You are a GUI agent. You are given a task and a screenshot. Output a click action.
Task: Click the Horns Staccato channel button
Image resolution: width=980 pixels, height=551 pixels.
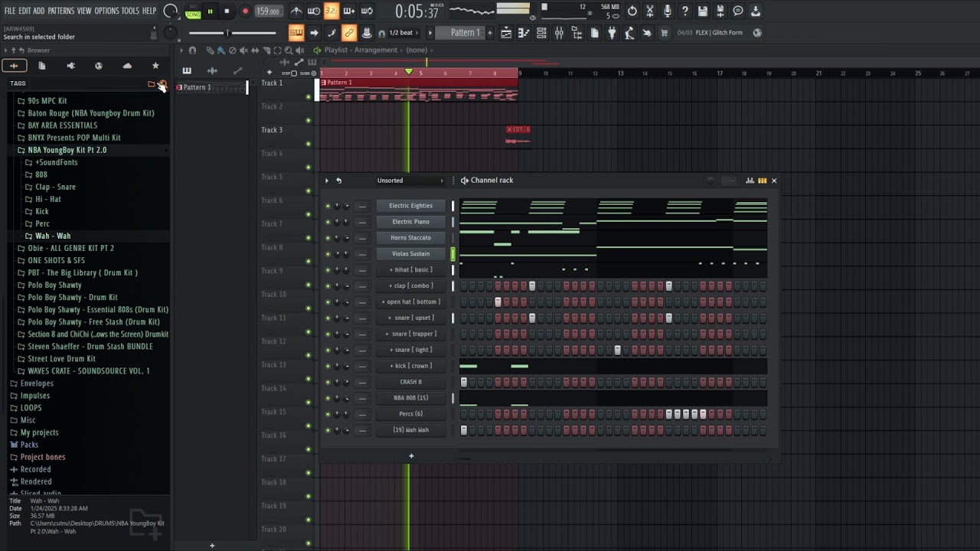coord(411,238)
